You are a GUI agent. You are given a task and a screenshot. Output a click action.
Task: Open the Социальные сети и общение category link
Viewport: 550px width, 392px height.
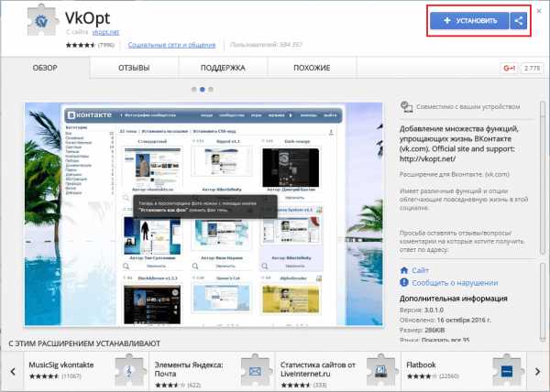(171, 45)
